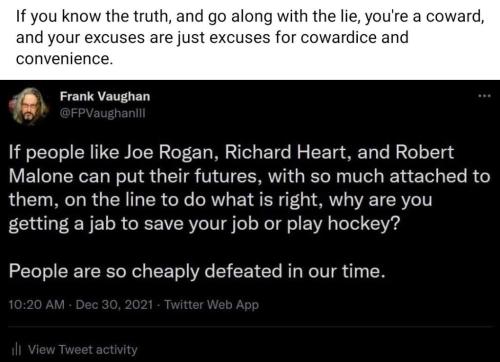500x362 pixels.
Task: Click the phrase 'their futures' in tweet
Action: [x=204, y=176]
